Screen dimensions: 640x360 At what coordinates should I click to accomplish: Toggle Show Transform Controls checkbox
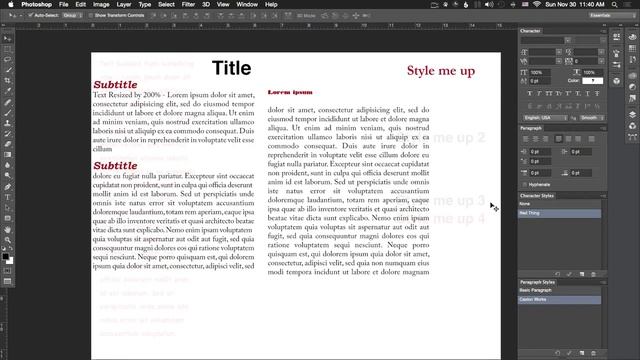(x=91, y=16)
